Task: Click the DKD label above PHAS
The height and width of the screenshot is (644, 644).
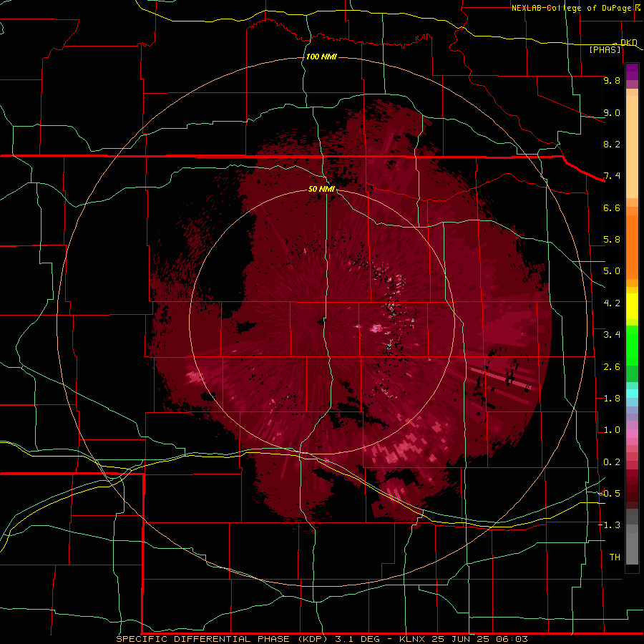Action: (628, 42)
